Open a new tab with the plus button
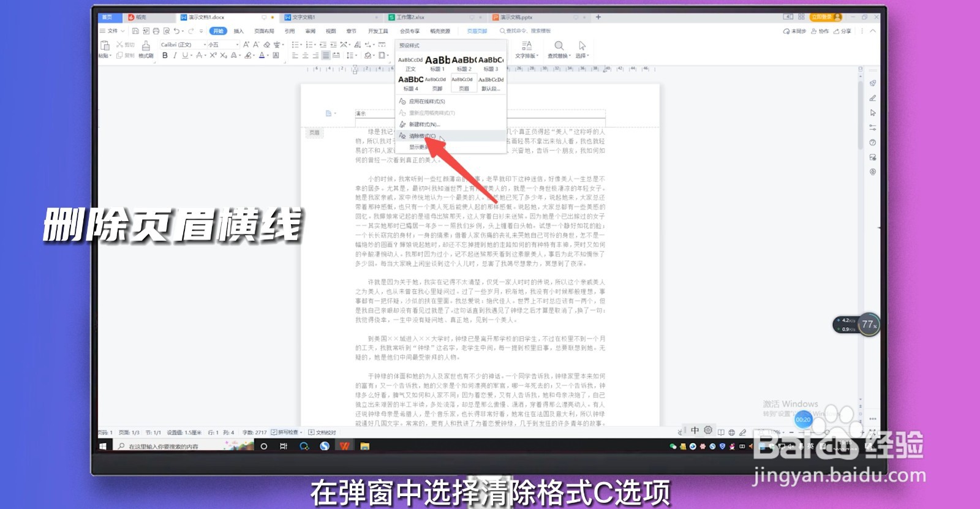 (598, 17)
